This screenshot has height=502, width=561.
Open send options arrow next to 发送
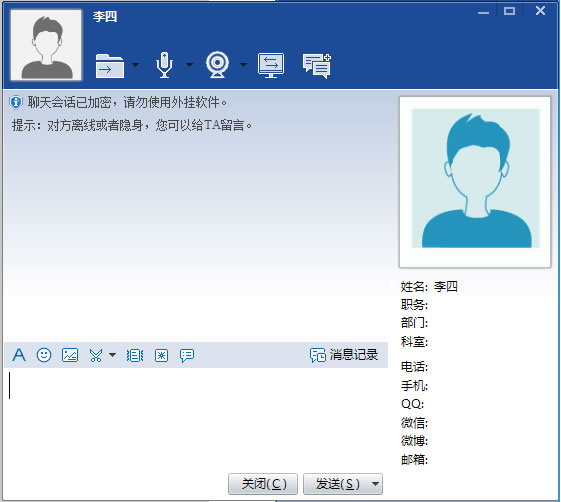(x=375, y=484)
